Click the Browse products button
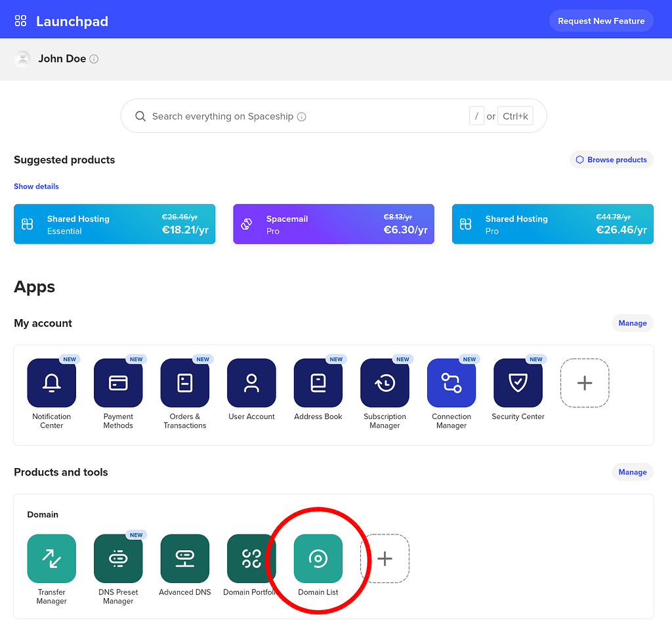 611,160
